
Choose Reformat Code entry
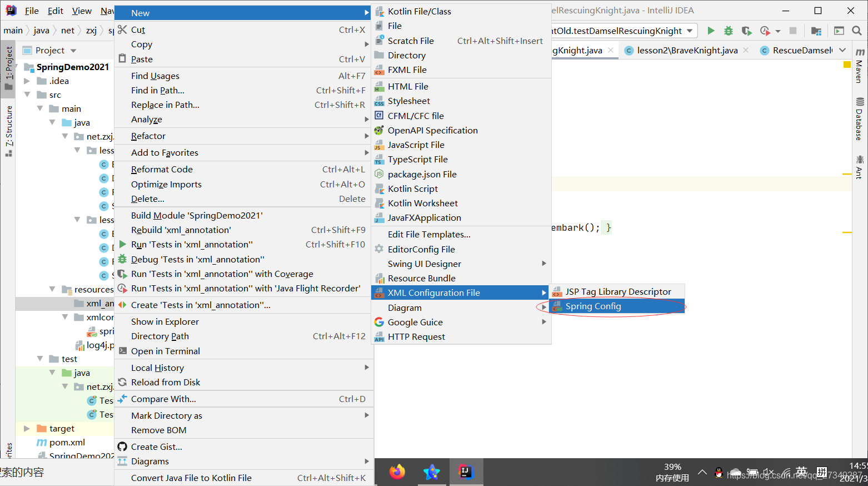pos(243,169)
